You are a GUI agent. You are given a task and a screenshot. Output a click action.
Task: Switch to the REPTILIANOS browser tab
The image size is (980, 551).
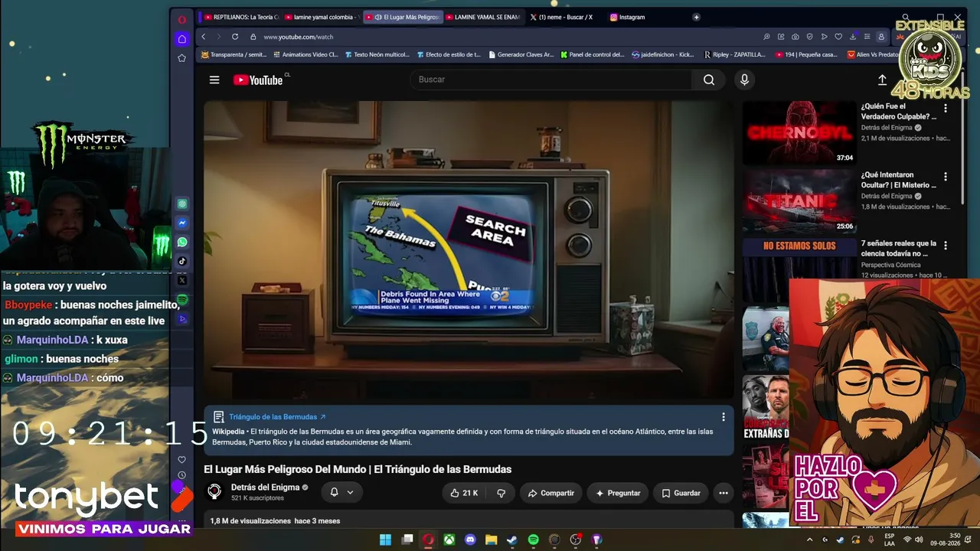(x=242, y=17)
